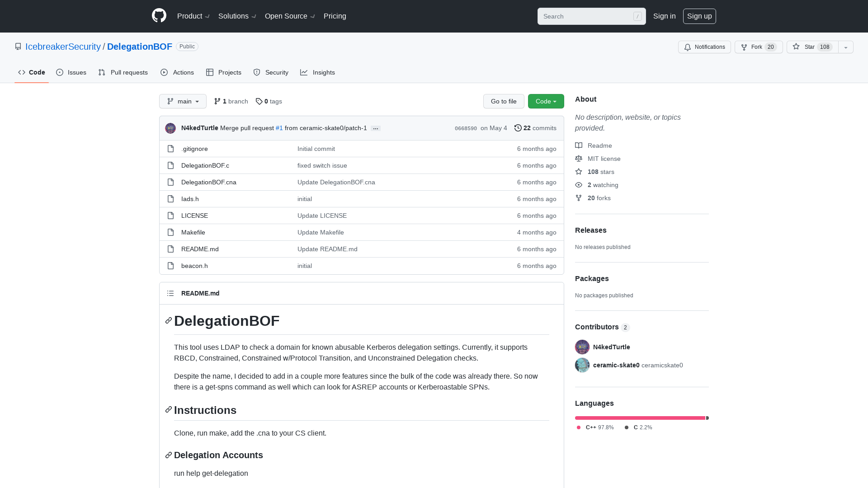The height and width of the screenshot is (488, 868).
Task: Click the Go to file button
Action: pos(504,101)
